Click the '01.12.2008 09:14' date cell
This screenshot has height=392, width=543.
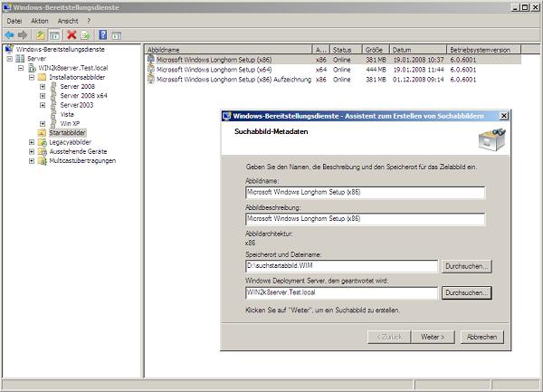[x=418, y=80]
